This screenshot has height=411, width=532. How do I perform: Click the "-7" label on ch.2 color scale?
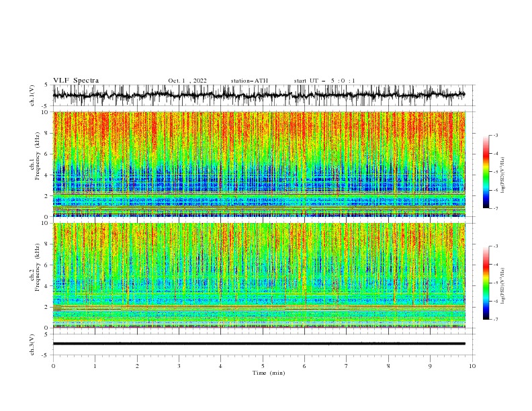click(495, 319)
